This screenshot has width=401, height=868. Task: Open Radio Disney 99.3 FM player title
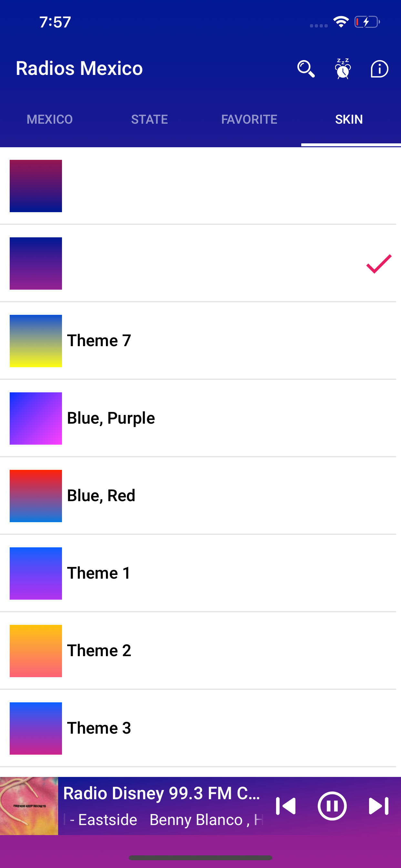[162, 793]
